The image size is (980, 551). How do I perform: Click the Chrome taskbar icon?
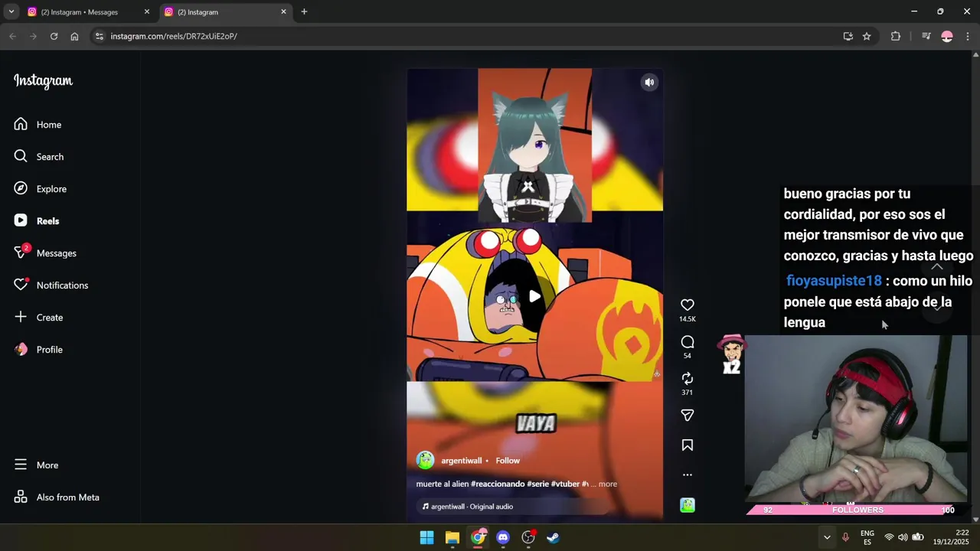[x=478, y=537]
